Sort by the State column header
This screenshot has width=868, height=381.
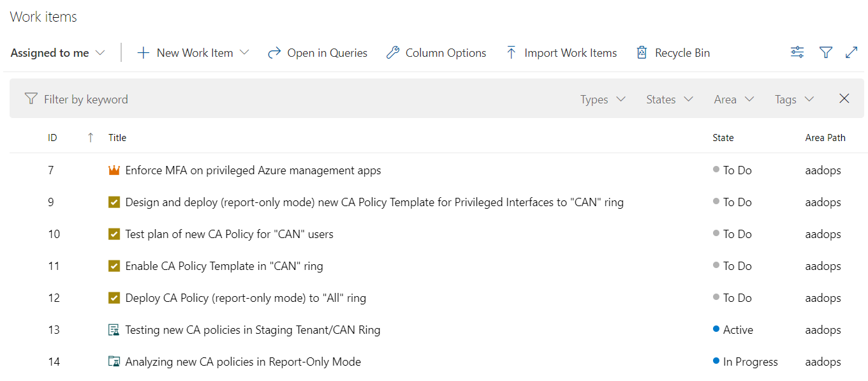[723, 138]
